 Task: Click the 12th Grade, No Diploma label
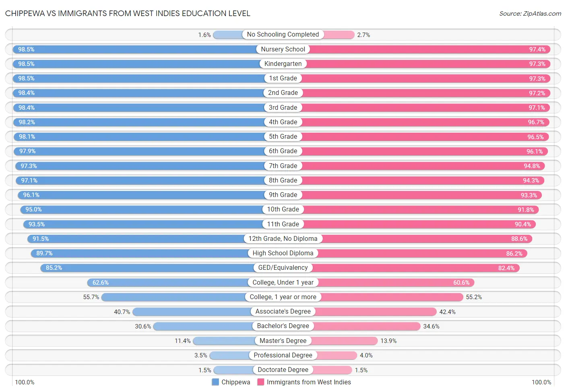tap(283, 238)
